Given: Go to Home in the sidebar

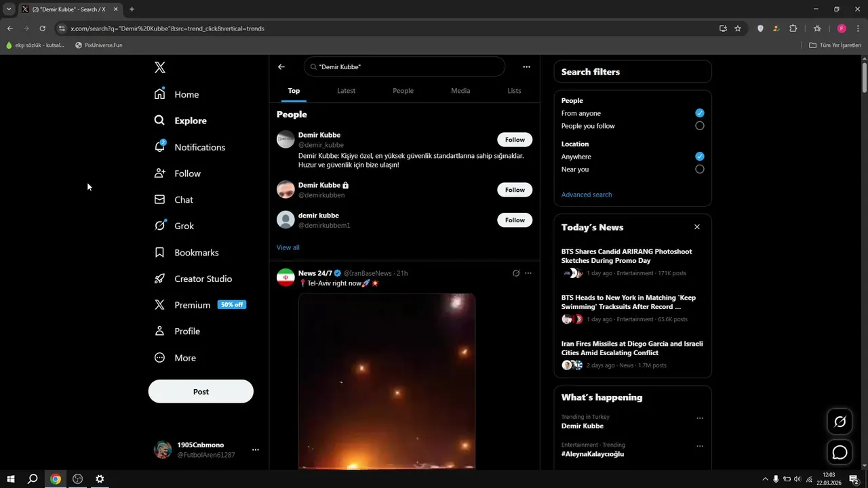Looking at the screenshot, I should pyautogui.click(x=177, y=94).
